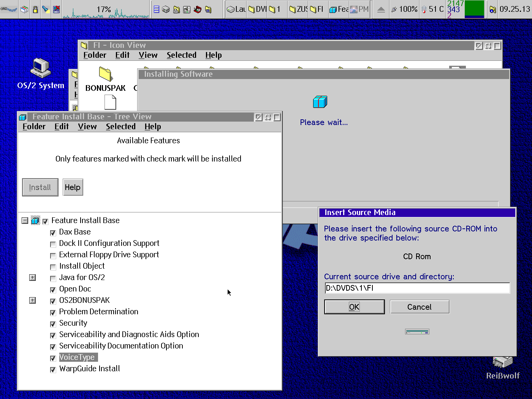
Task: Open the blue tray list icon
Action: (x=157, y=9)
